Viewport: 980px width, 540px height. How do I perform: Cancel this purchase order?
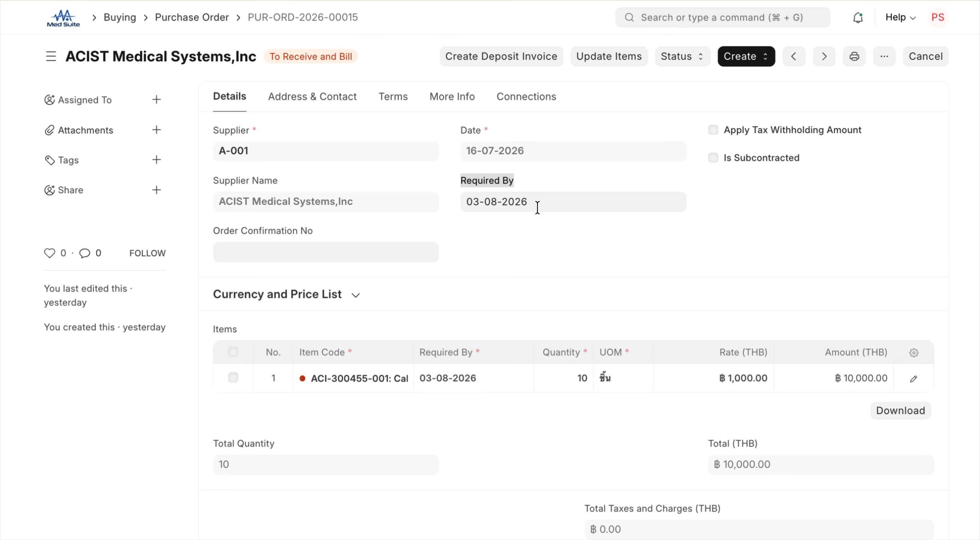926,56
